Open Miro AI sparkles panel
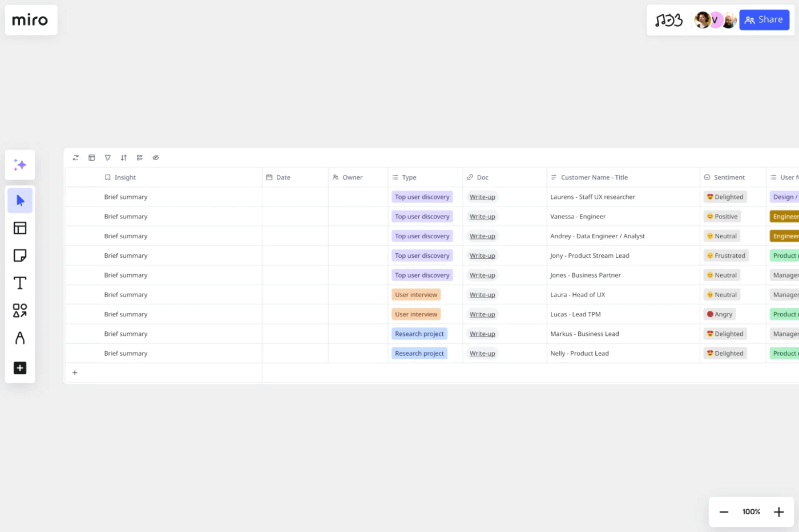The height and width of the screenshot is (532, 799). (x=19, y=165)
